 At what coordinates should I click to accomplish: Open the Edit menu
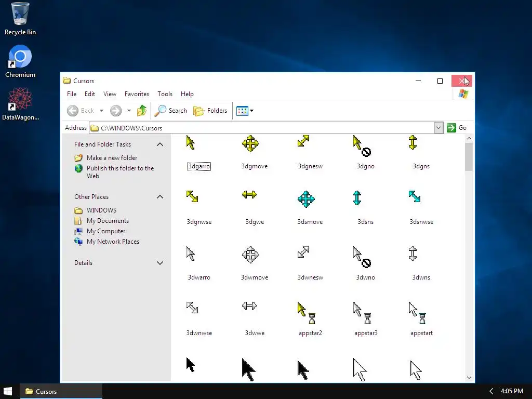click(89, 94)
